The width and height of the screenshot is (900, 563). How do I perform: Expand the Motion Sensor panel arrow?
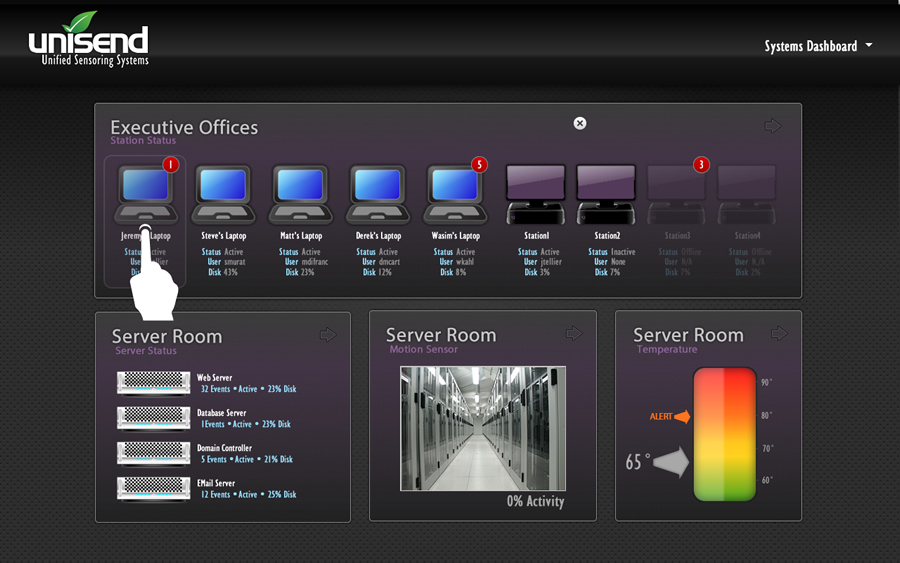pos(573,333)
